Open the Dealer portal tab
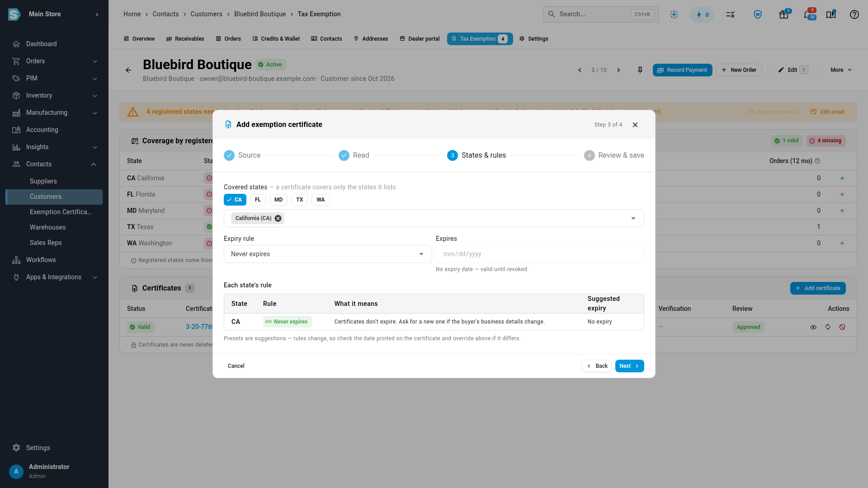The width and height of the screenshot is (868, 488). [420, 39]
